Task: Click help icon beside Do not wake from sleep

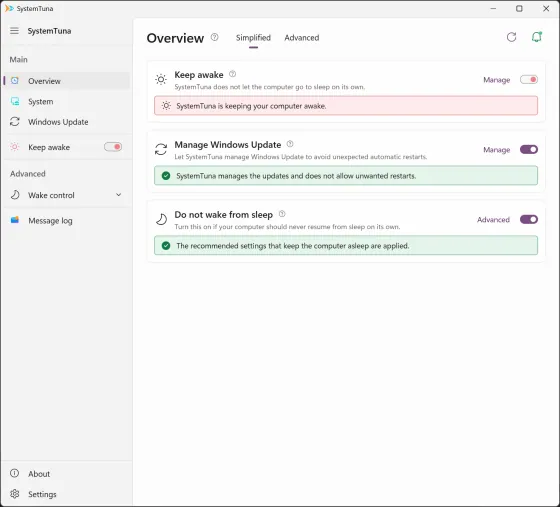Action: point(282,214)
